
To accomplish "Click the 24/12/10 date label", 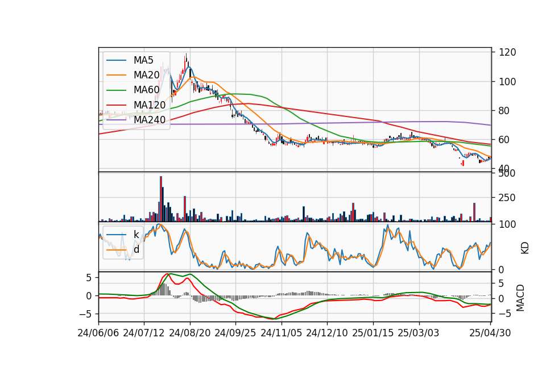I will pos(326,333).
